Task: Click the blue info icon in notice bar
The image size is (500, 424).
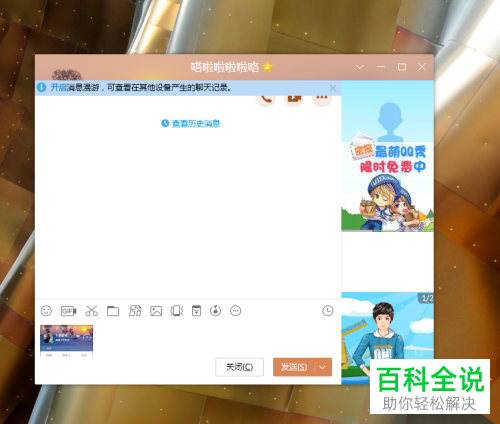Action: (42, 87)
